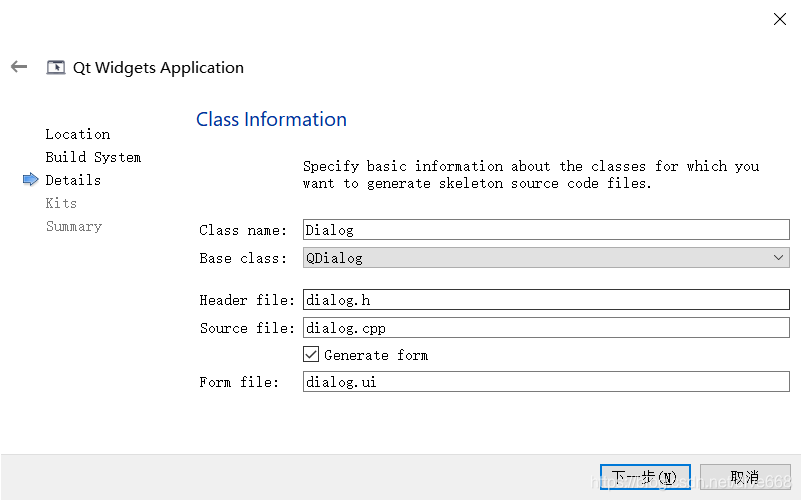The image size is (802, 501).
Task: Click the 'Class name:' label
Action: (x=243, y=230)
